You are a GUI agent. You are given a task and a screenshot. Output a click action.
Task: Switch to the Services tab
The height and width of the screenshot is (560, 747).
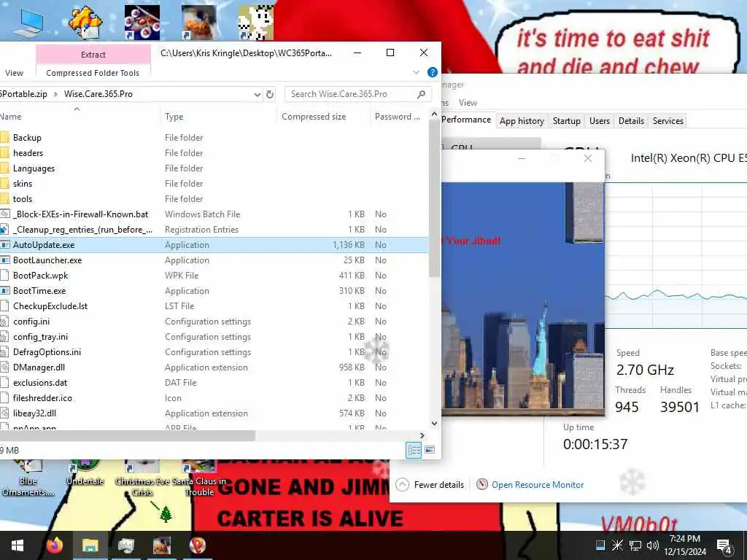tap(668, 121)
